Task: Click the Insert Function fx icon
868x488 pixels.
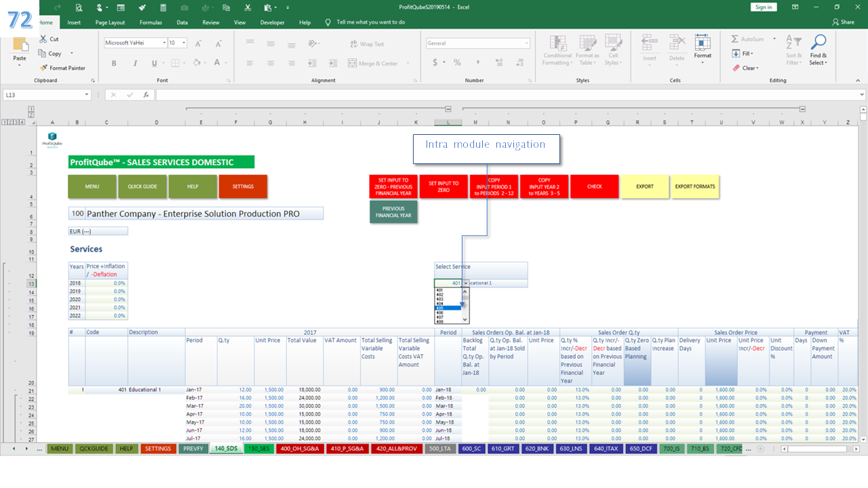Action: coord(146,95)
